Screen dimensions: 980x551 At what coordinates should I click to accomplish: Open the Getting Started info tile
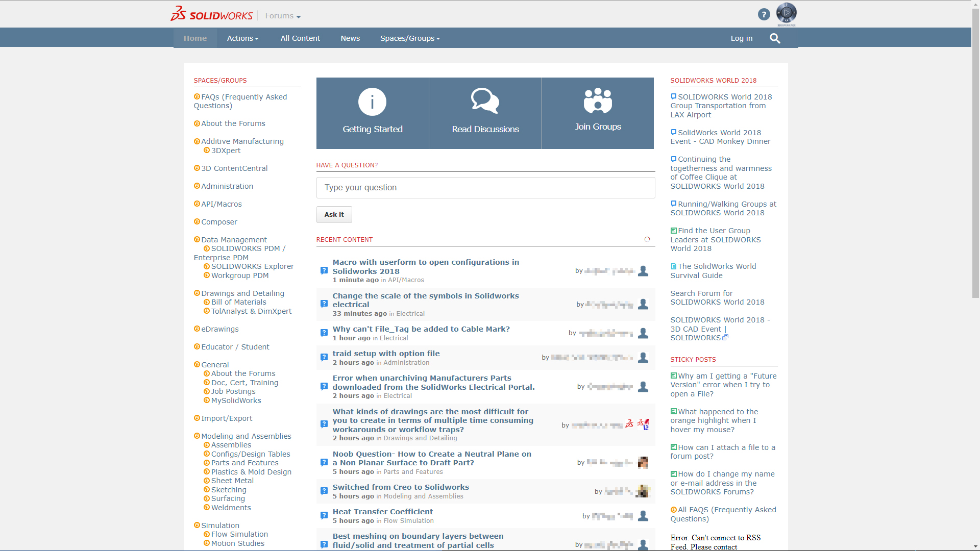(x=373, y=113)
